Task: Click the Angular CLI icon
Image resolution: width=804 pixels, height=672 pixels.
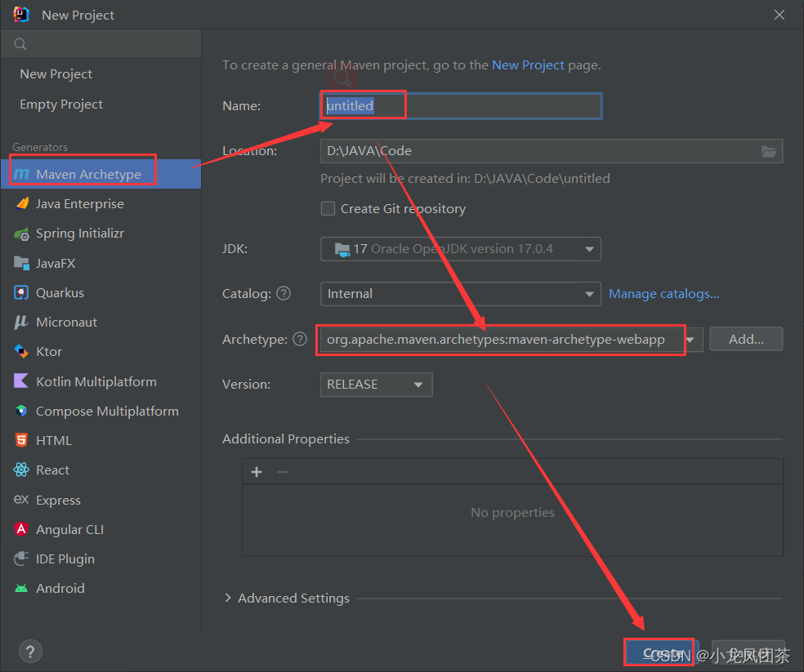Action: coord(21,529)
